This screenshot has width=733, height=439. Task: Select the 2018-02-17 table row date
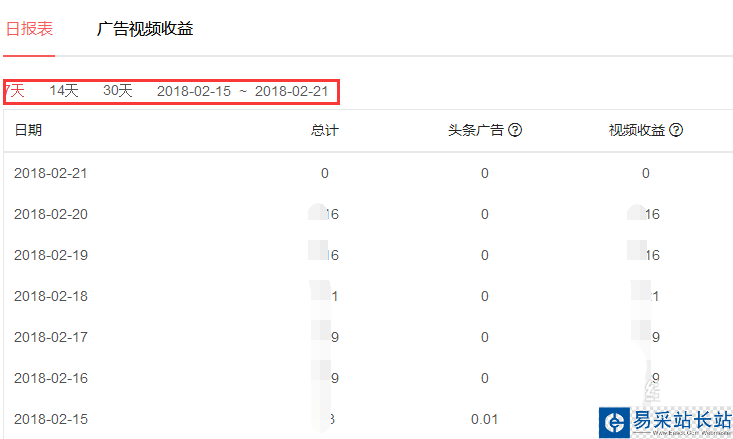pyautogui.click(x=51, y=337)
